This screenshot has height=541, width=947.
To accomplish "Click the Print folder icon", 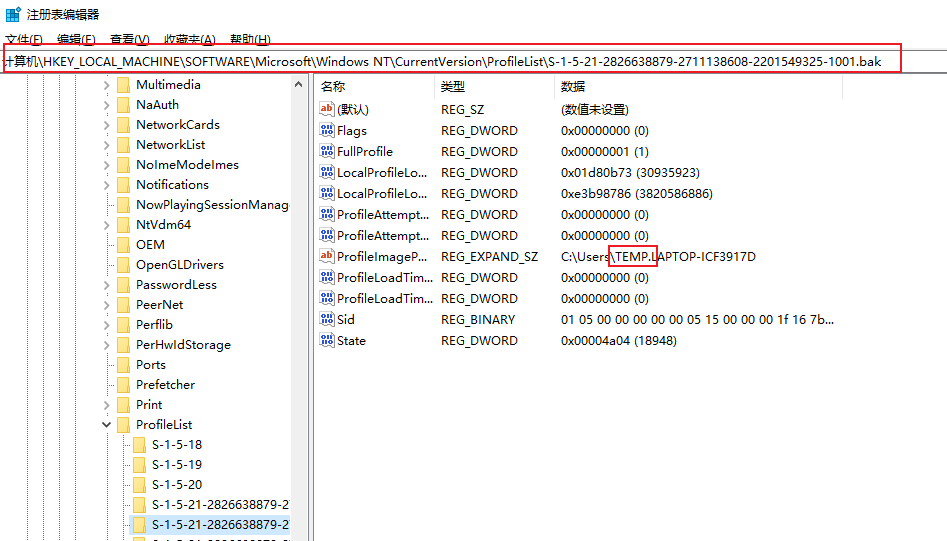I will point(123,405).
